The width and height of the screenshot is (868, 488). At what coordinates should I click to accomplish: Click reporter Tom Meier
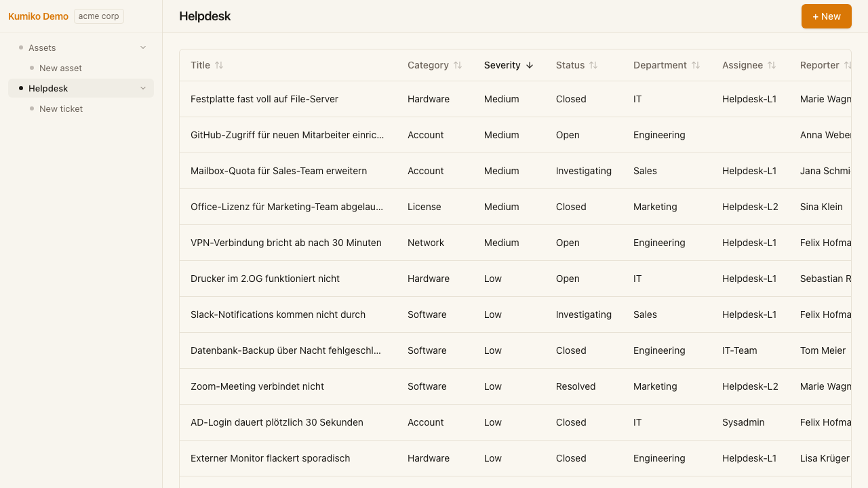click(823, 350)
